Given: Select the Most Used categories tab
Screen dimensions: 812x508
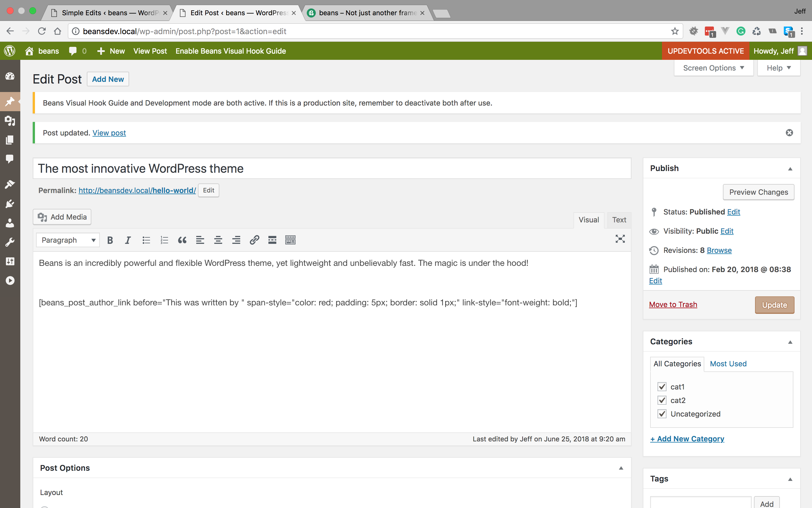Looking at the screenshot, I should point(728,364).
